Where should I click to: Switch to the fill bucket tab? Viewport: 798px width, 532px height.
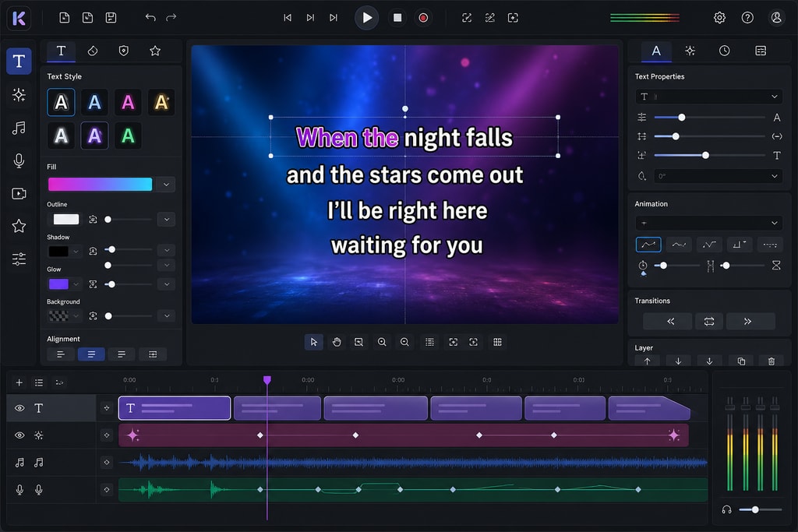[93, 51]
